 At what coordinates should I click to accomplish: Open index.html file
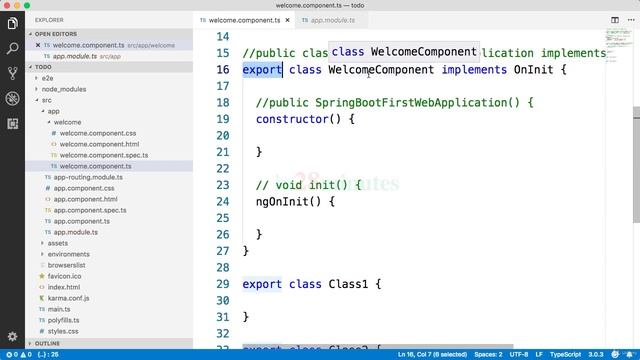point(64,287)
